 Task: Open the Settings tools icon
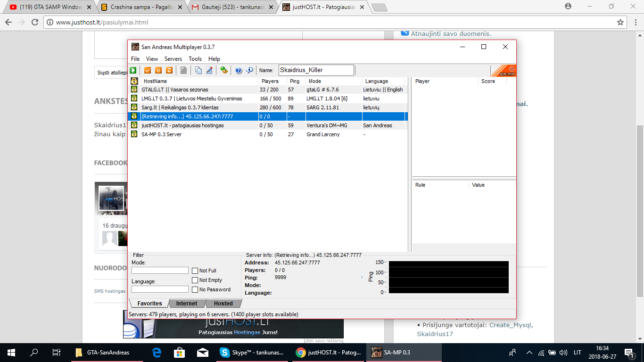224,70
